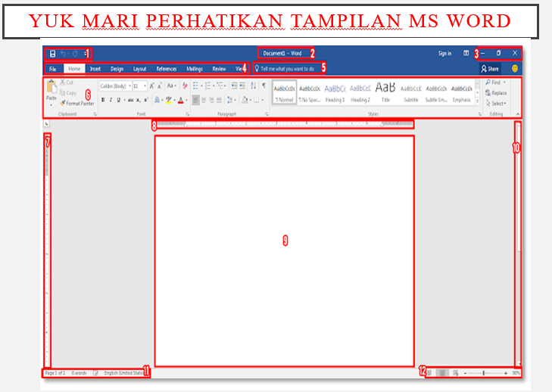Open the font size dropdown
The image size is (552, 392).
139,86
